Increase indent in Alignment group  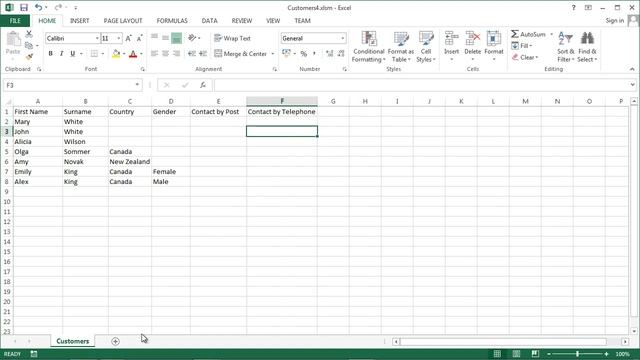pos(203,53)
